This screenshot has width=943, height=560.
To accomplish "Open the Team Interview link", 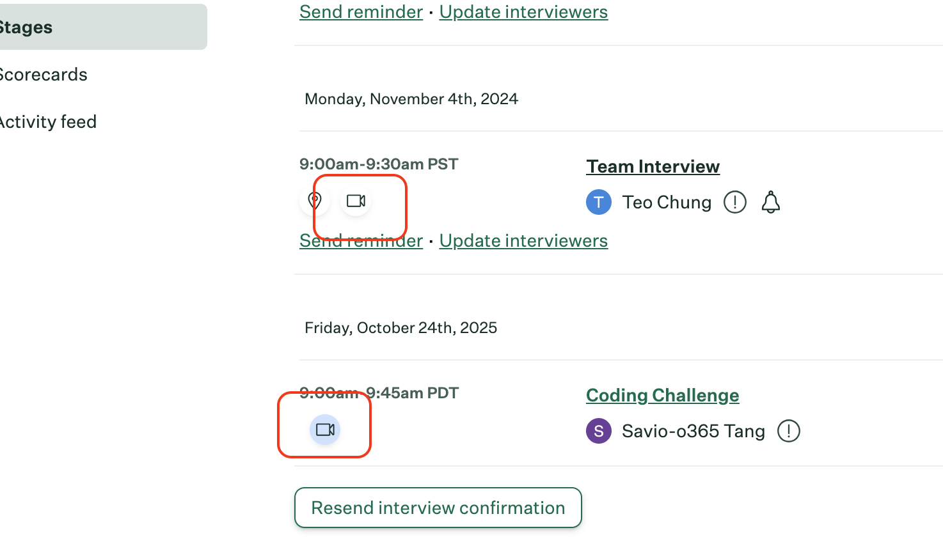I will pos(653,166).
